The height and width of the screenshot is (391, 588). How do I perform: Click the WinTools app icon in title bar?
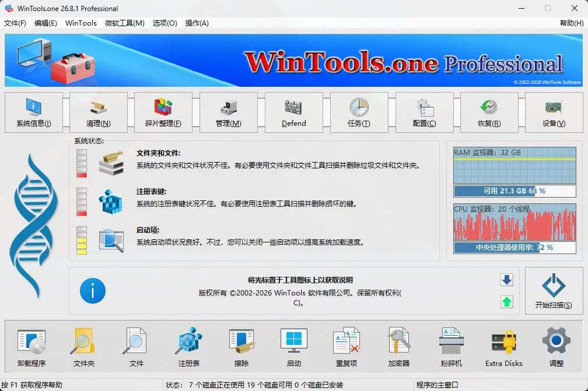[x=9, y=8]
